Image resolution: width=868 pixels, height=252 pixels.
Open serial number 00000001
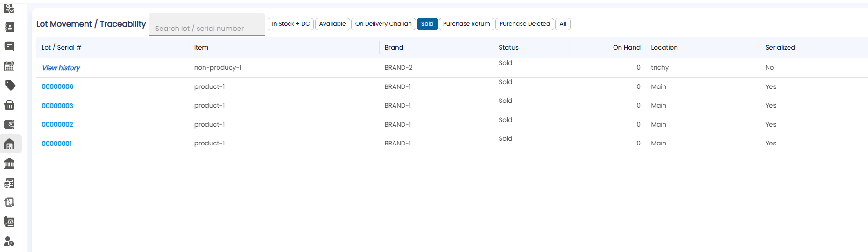(56, 144)
